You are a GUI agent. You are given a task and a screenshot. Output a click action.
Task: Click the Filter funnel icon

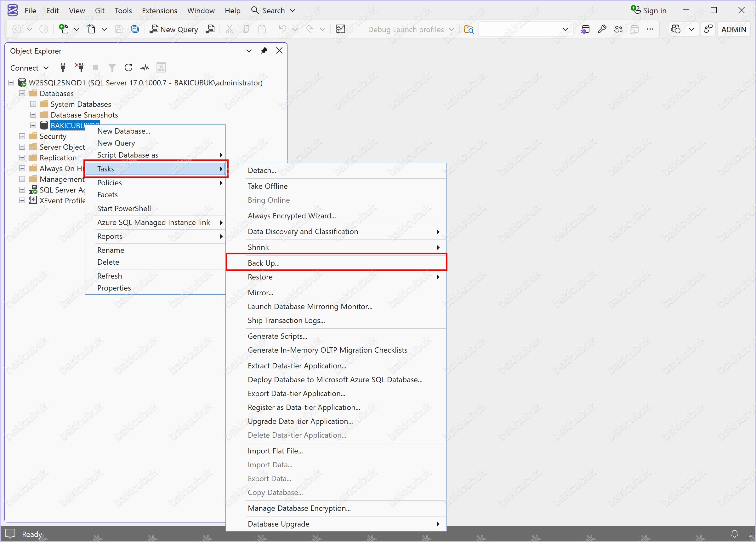pos(112,68)
